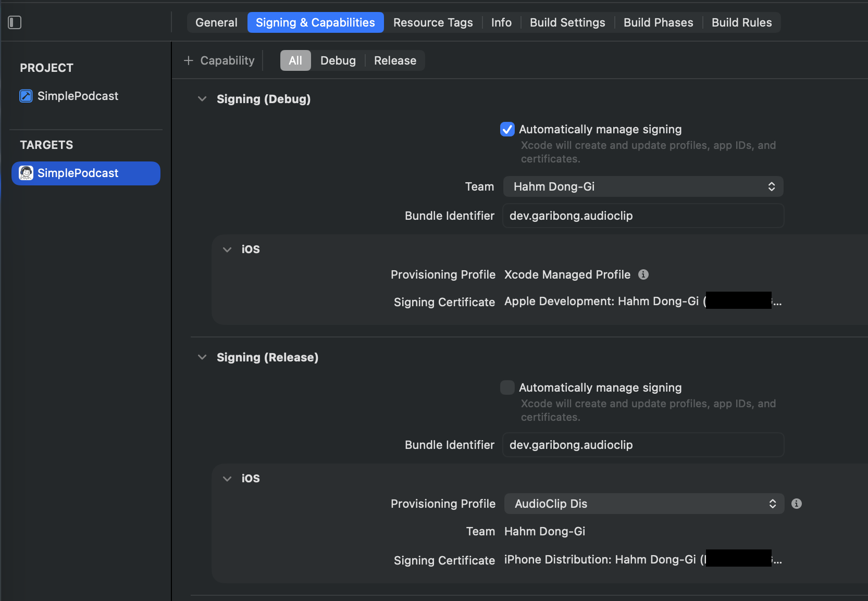Click the iPhone Distribution signing certificate text
Screen dimensions: 868x601
point(643,560)
